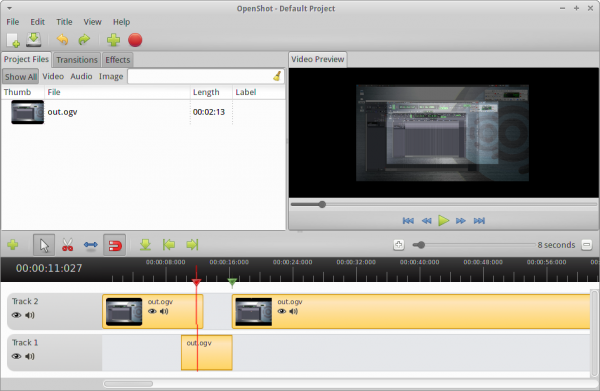
Task: Toggle the eye on the first out.ogv clip
Action: (x=152, y=311)
